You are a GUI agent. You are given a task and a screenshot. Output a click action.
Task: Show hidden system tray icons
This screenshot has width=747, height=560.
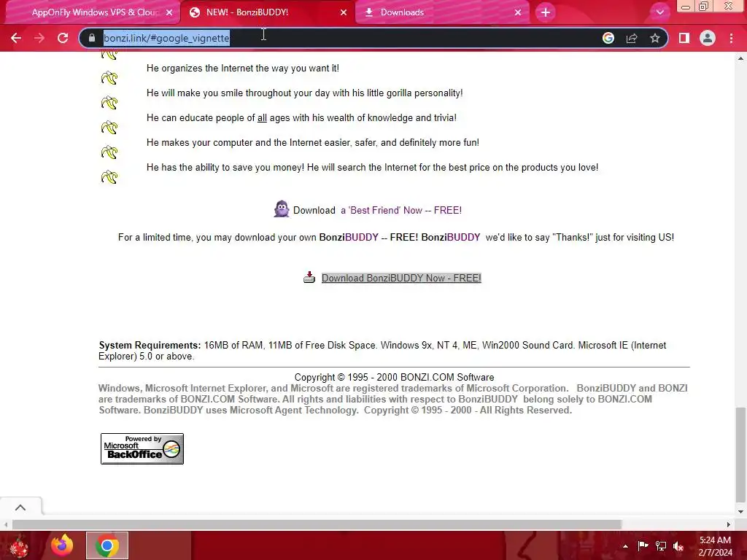pos(625,546)
